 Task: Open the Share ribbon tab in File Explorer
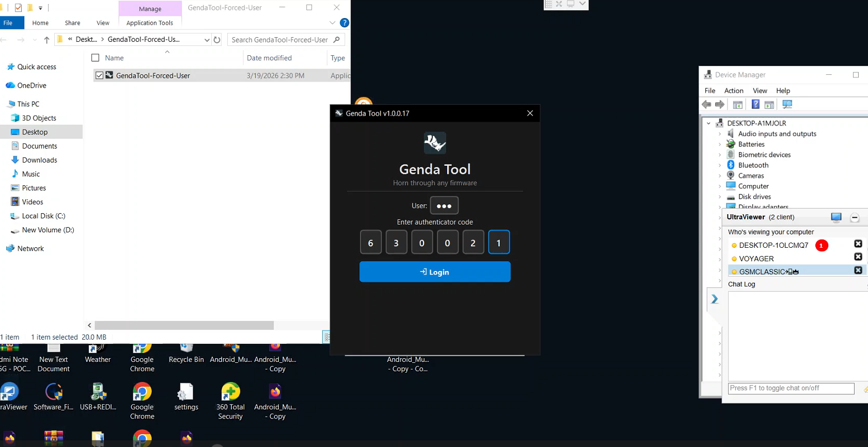(72, 23)
